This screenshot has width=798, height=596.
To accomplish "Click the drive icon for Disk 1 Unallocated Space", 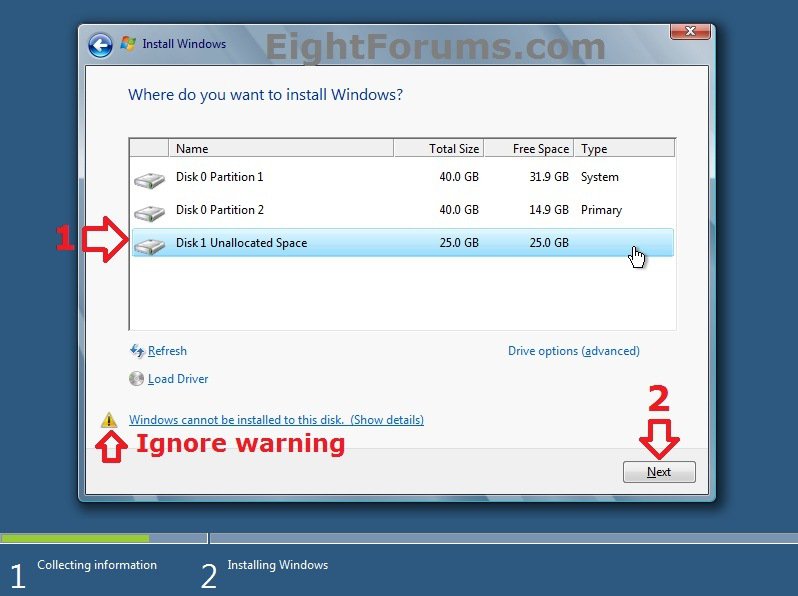I will [x=150, y=246].
